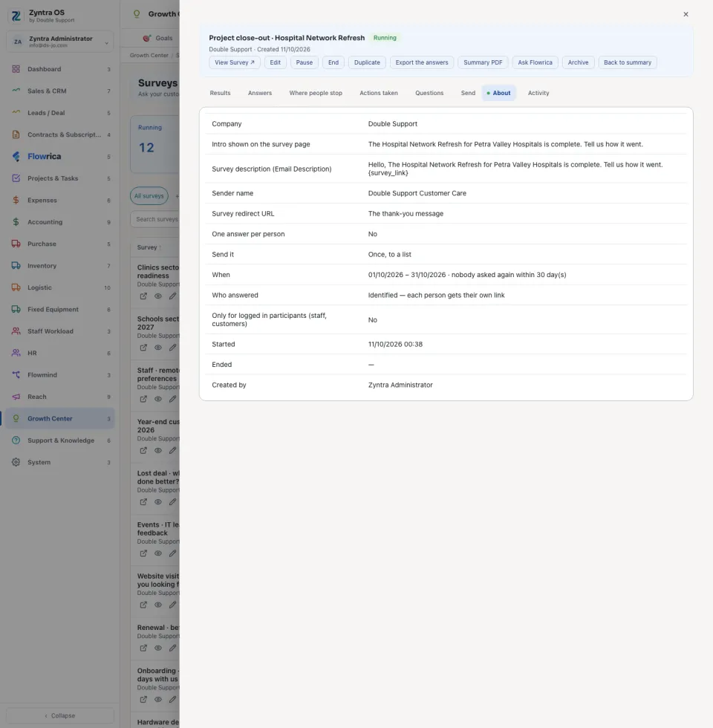Close the survey detail panel
Image resolution: width=713 pixels, height=728 pixels.
coord(686,14)
